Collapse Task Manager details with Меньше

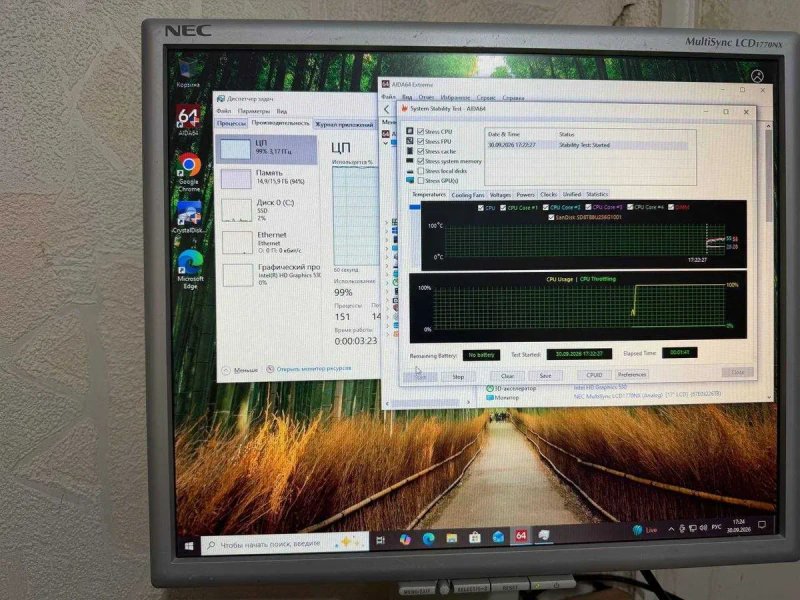pos(240,370)
